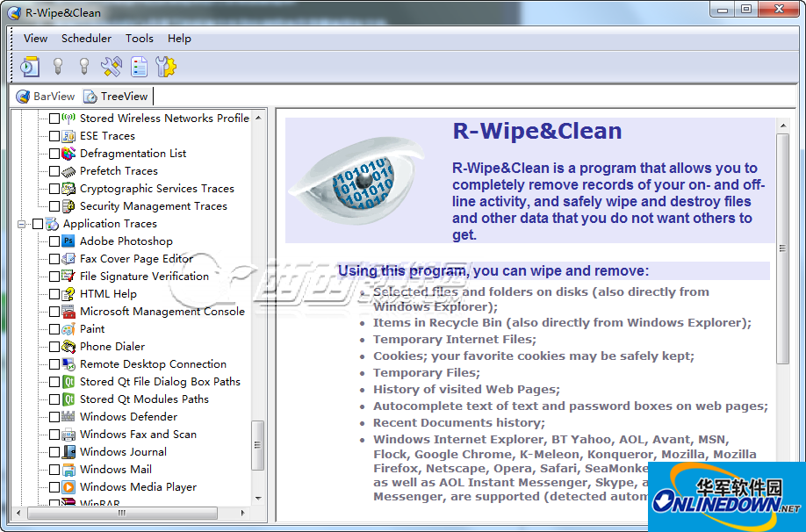Click the Windows Journal icon

[68, 452]
